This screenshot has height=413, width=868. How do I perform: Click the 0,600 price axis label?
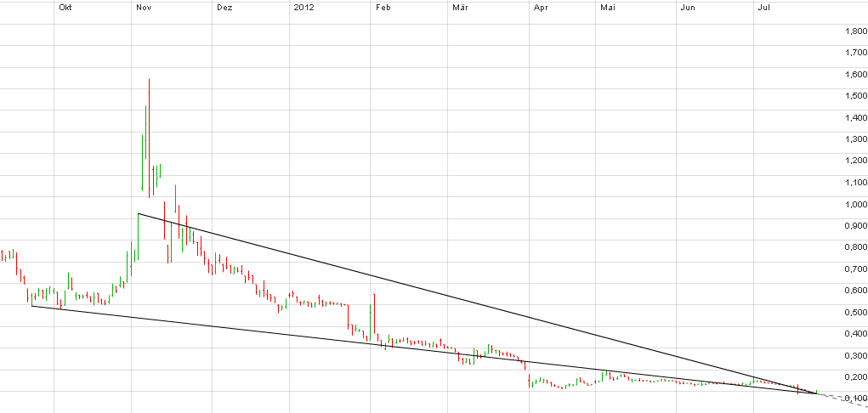click(x=856, y=290)
